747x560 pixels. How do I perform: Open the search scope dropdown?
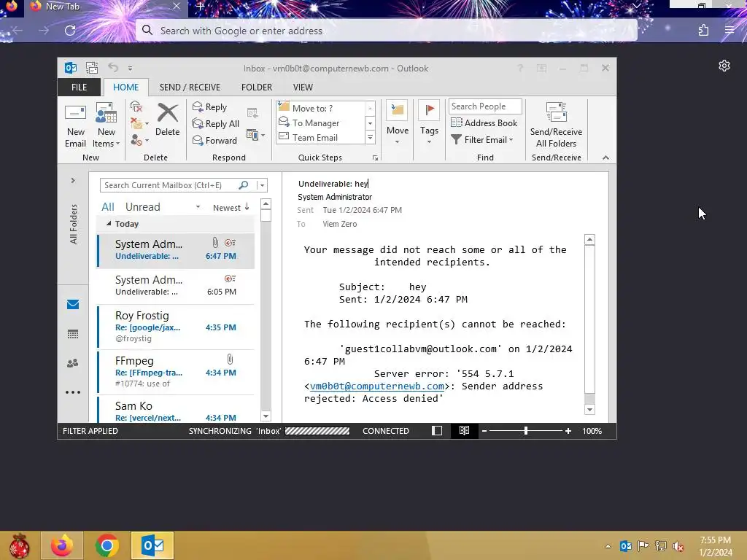262,185
